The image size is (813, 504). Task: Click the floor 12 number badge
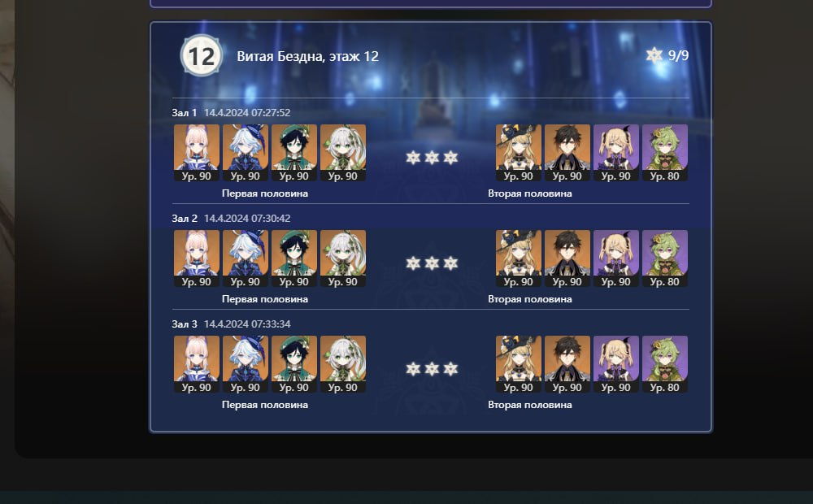click(201, 55)
